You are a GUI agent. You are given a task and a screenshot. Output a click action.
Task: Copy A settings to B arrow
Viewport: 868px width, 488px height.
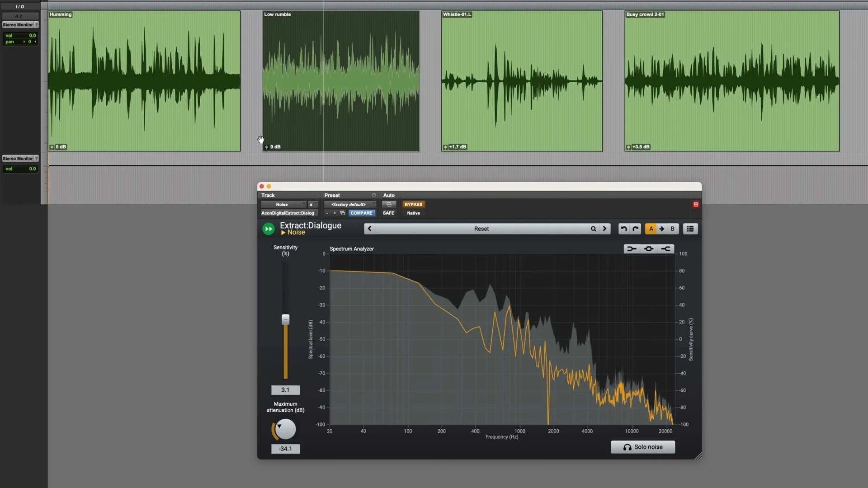point(662,229)
